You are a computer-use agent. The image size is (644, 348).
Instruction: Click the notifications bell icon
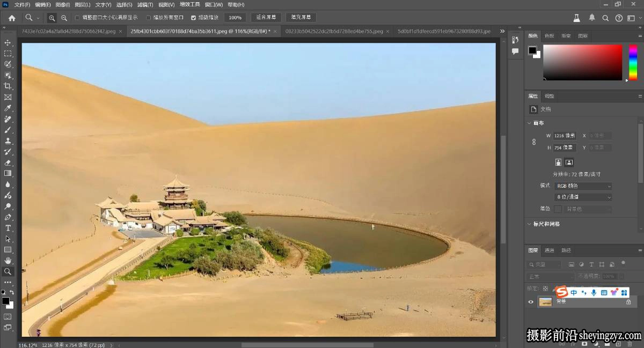(x=592, y=18)
